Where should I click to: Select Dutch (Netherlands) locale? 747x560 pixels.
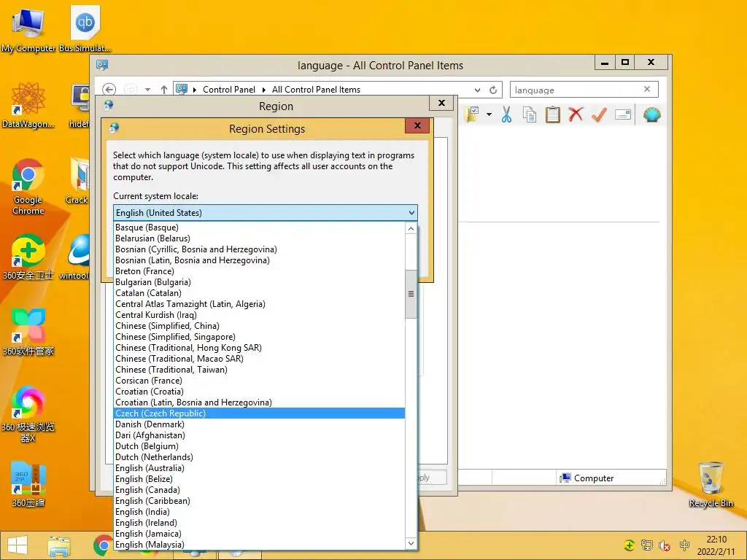pos(259,457)
